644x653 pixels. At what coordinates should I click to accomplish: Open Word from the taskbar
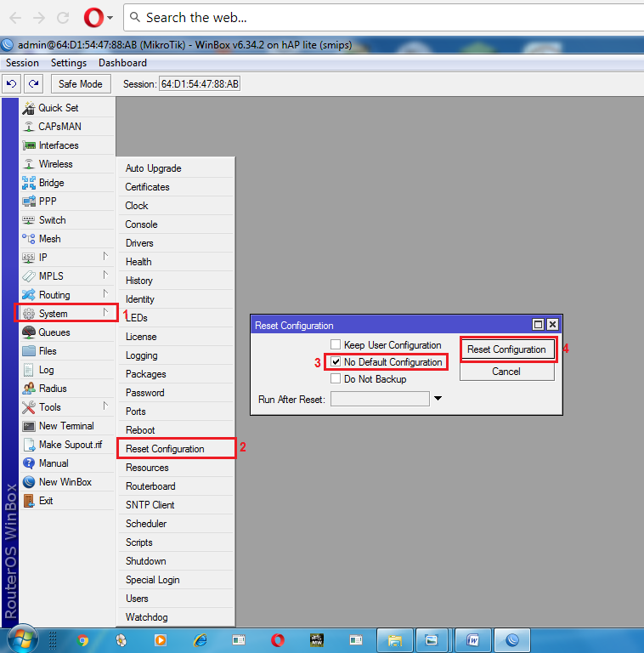pos(473,640)
